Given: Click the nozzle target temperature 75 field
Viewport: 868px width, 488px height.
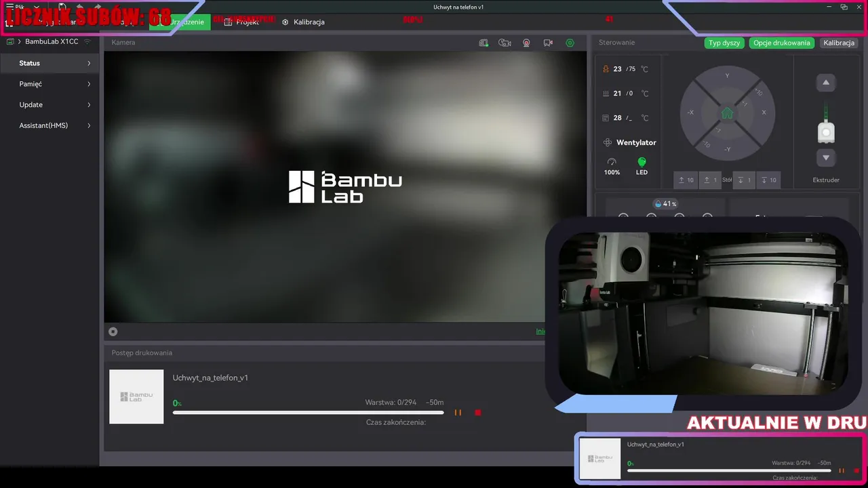Looking at the screenshot, I should (632, 69).
